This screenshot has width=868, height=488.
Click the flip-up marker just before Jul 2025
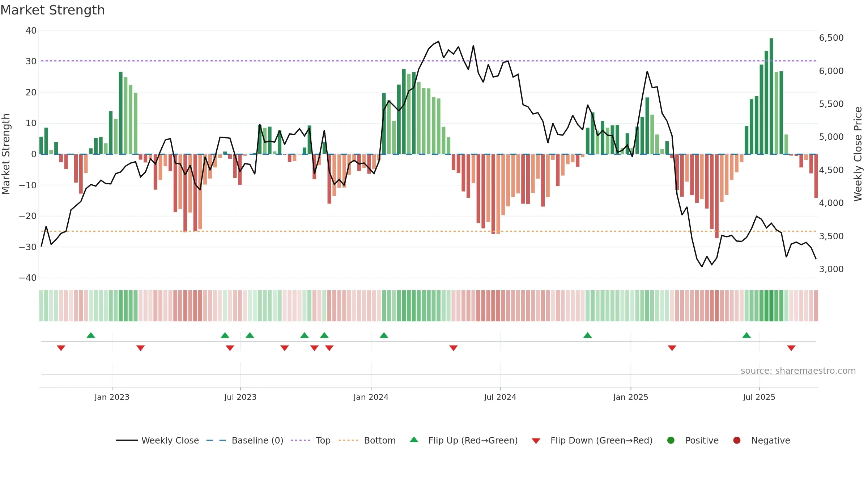(746, 335)
